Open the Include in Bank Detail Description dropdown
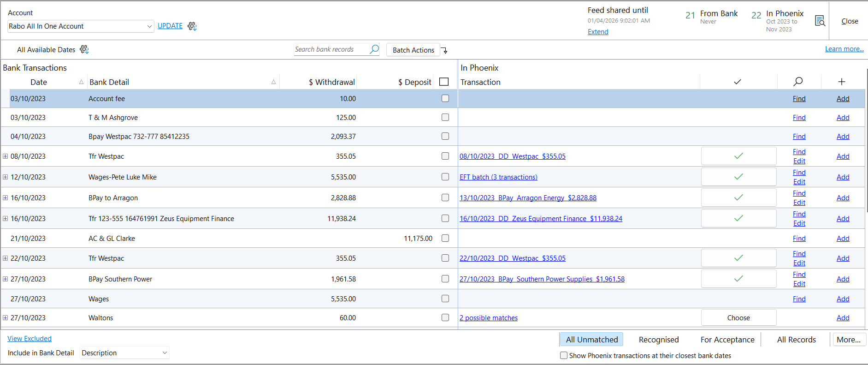 [x=124, y=353]
